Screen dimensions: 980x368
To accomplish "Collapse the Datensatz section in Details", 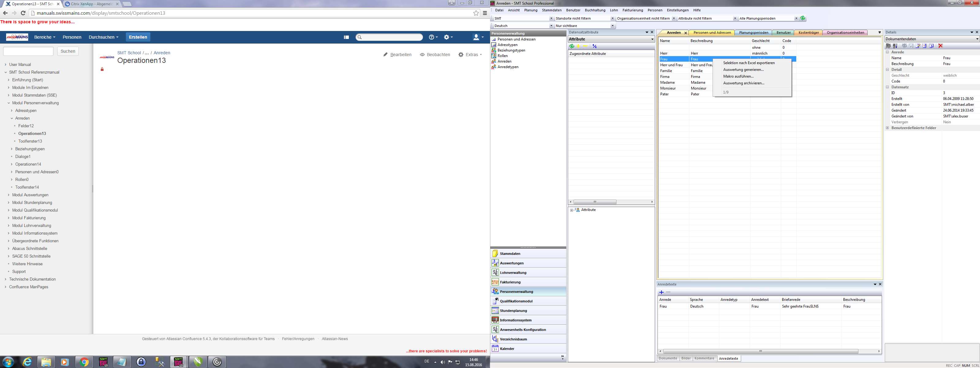I will coord(888,87).
